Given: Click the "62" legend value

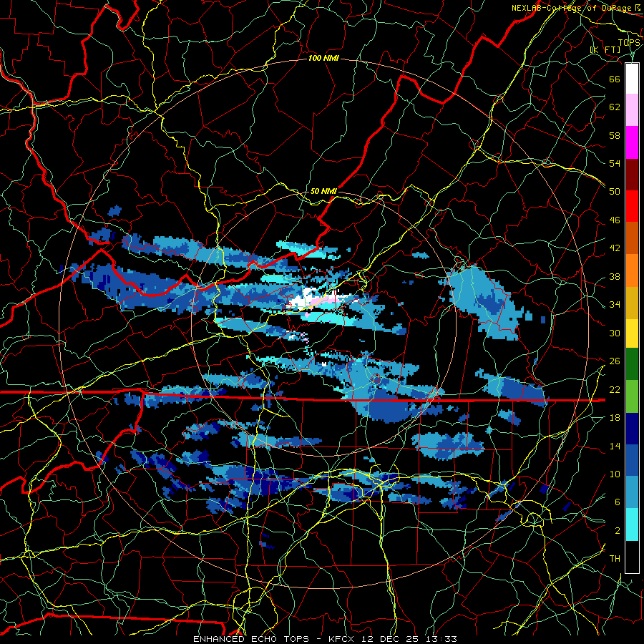Looking at the screenshot, I should pos(615,107).
